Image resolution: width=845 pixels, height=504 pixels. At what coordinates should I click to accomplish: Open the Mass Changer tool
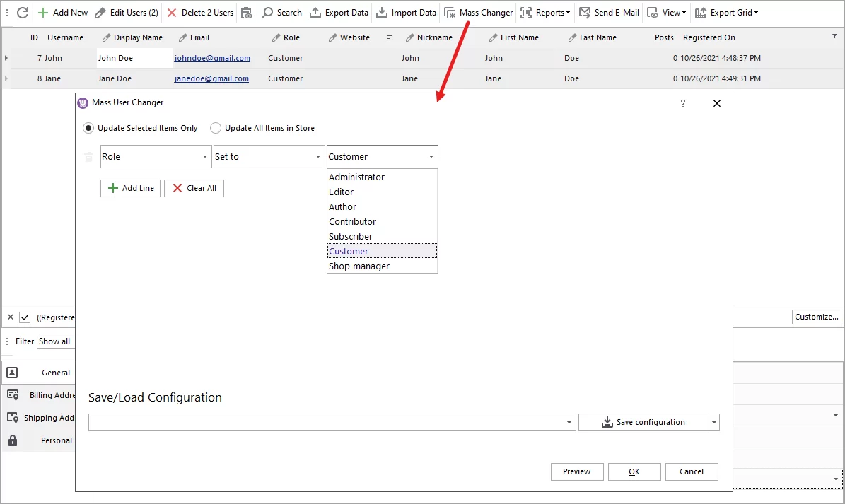478,12
